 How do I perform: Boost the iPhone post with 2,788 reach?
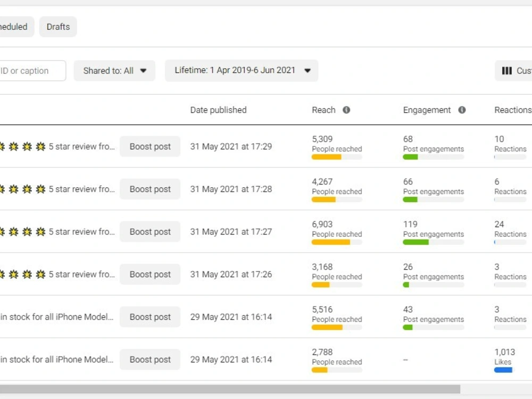tap(150, 359)
